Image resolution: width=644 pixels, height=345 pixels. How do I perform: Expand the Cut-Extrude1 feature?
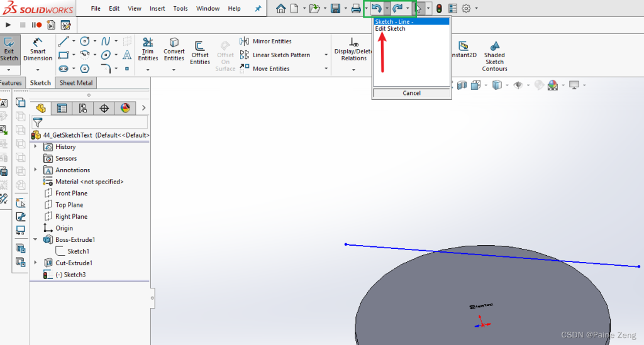coord(35,263)
